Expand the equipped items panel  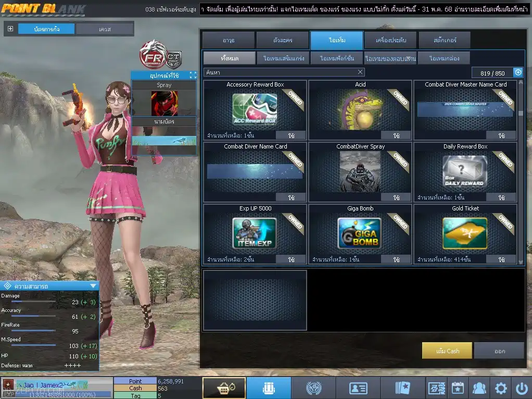coord(193,76)
